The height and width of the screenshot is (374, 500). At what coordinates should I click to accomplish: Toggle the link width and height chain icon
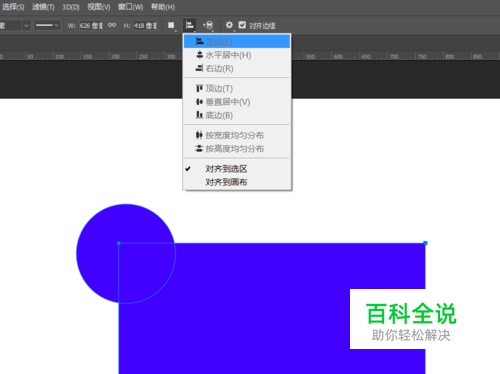pyautogui.click(x=112, y=25)
